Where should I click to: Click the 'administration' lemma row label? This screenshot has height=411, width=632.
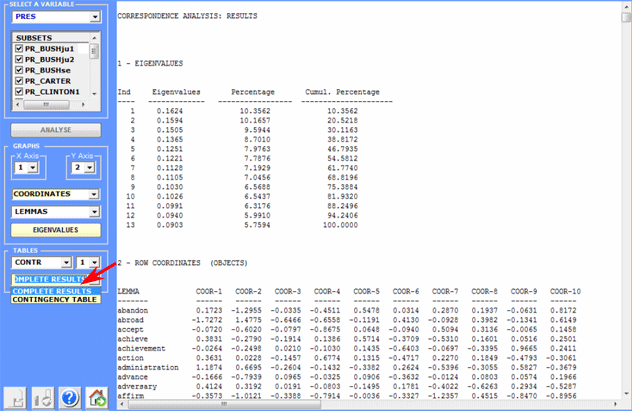pyautogui.click(x=148, y=367)
